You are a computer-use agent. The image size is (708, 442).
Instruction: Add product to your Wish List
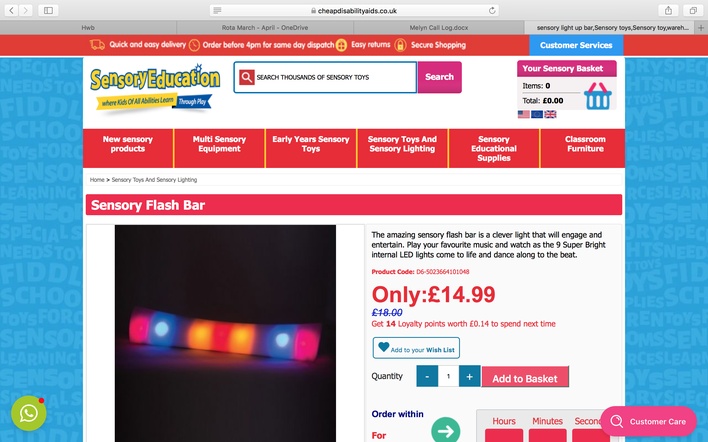click(x=416, y=348)
